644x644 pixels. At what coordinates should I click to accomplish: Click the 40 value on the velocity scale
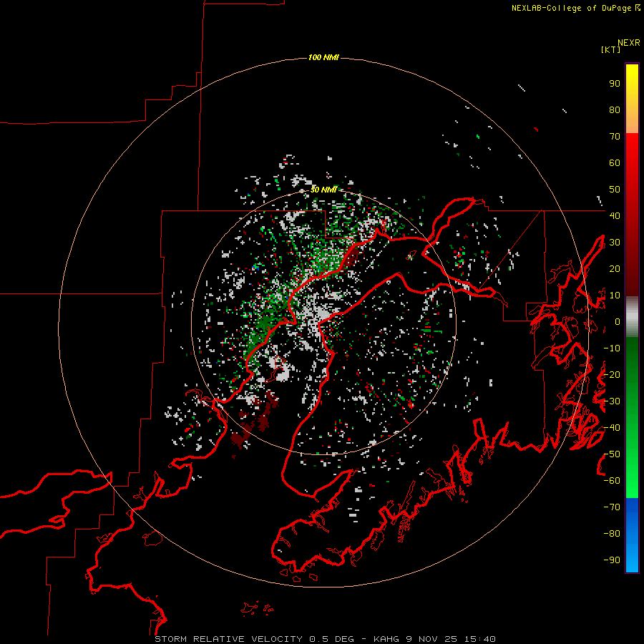pyautogui.click(x=615, y=215)
